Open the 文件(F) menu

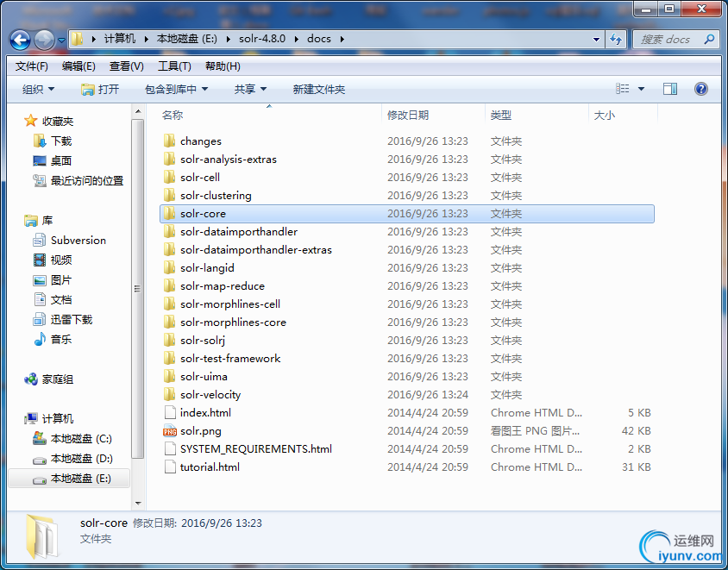[x=32, y=66]
